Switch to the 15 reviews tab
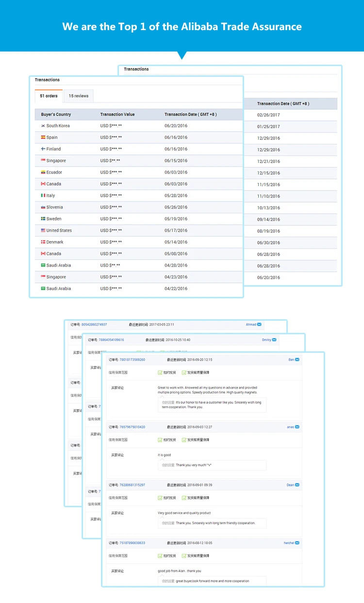This screenshot has height=603, width=364. tap(79, 96)
